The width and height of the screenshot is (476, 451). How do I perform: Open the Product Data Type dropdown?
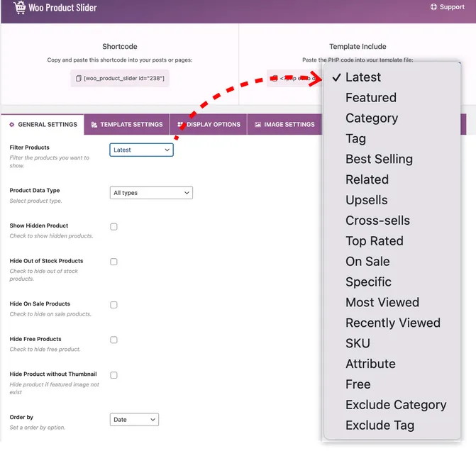point(151,193)
